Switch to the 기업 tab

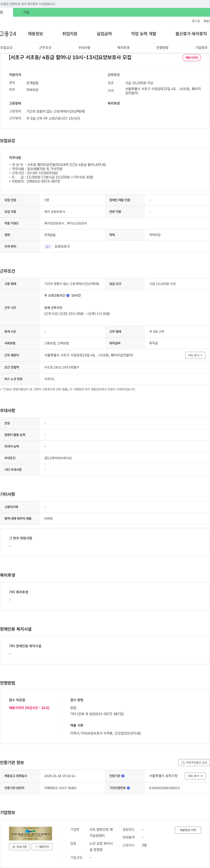click(26, 12)
